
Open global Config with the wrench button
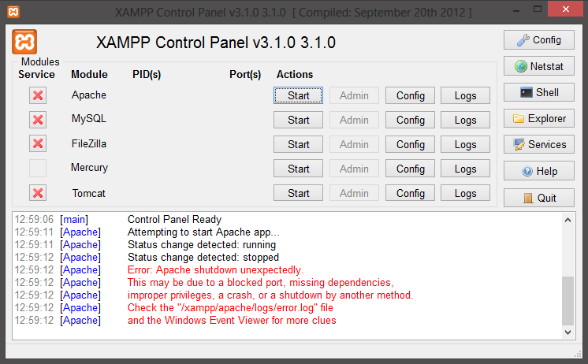point(539,40)
